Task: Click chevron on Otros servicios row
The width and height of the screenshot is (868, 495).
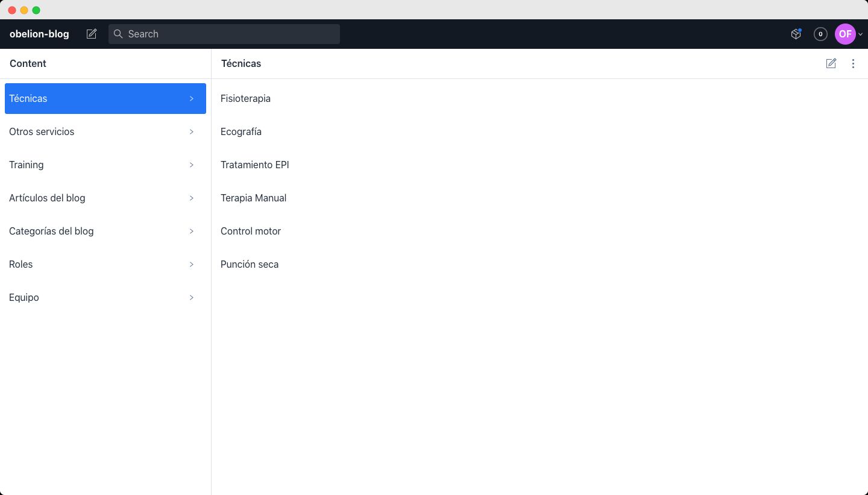Action: point(192,131)
